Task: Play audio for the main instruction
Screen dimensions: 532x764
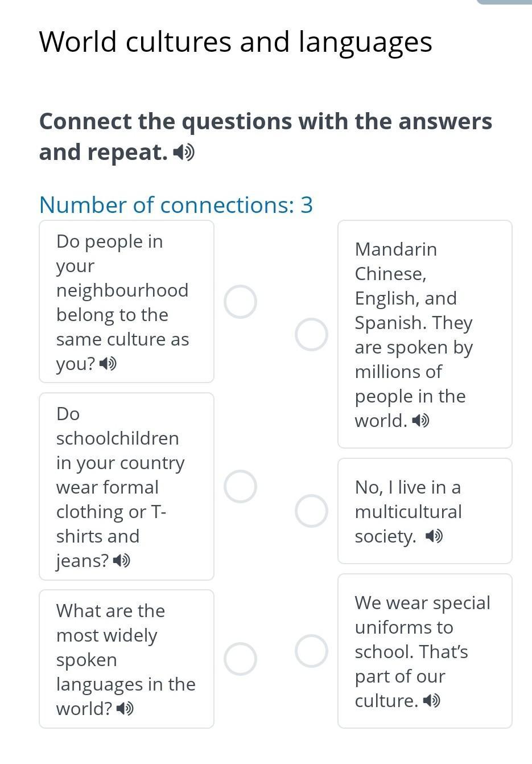Action: coord(184,153)
